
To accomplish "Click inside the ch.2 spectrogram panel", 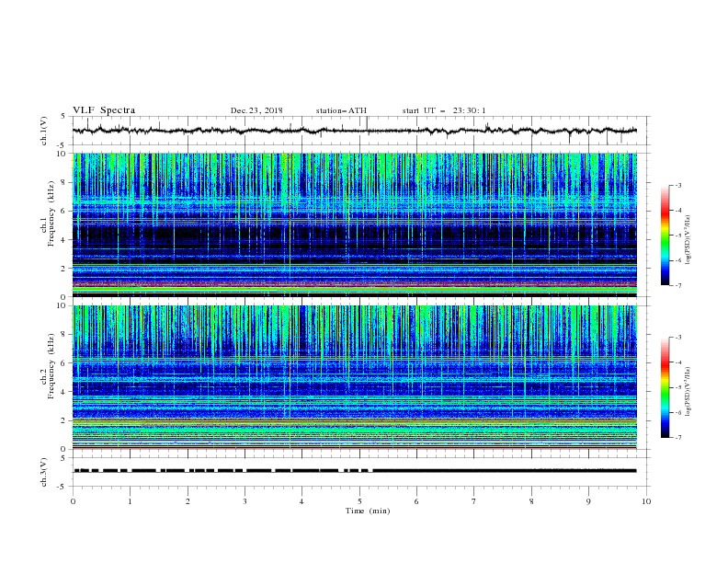I will pyautogui.click(x=355, y=377).
